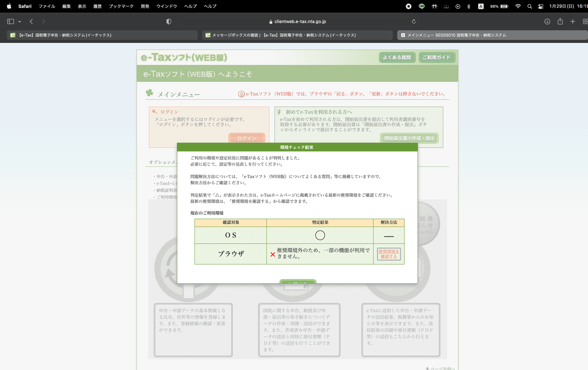The image size is (588, 370).
Task: Switch to the first 【e-Tax】 tab
Action: [x=101, y=35]
